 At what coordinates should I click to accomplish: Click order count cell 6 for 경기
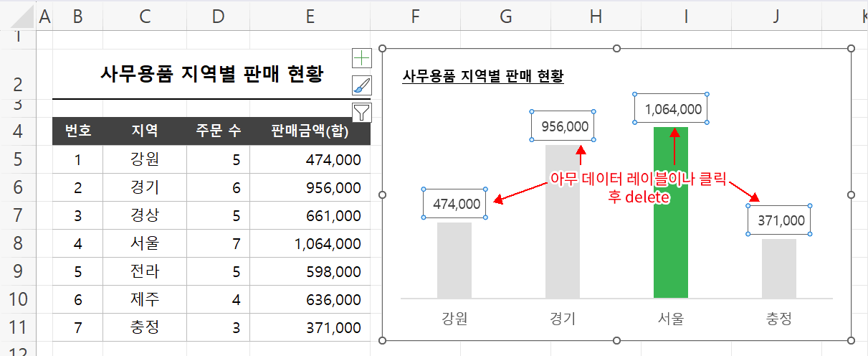(219, 187)
